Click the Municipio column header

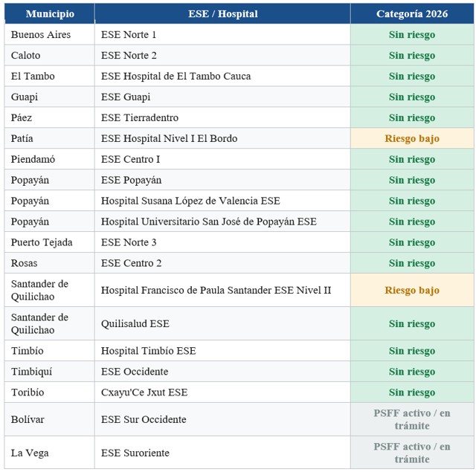coord(50,13)
